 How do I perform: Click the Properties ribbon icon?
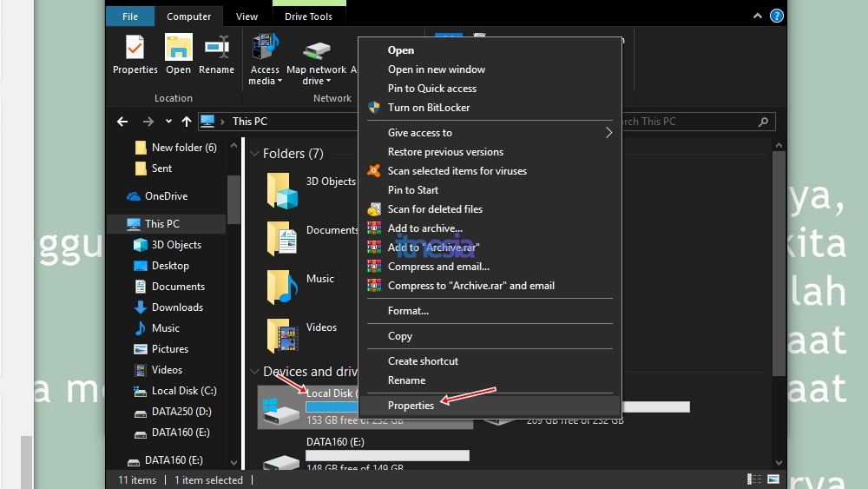pyautogui.click(x=135, y=54)
